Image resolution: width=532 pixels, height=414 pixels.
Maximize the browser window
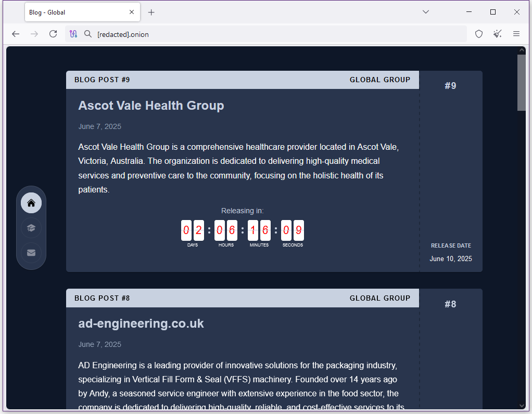click(x=493, y=12)
